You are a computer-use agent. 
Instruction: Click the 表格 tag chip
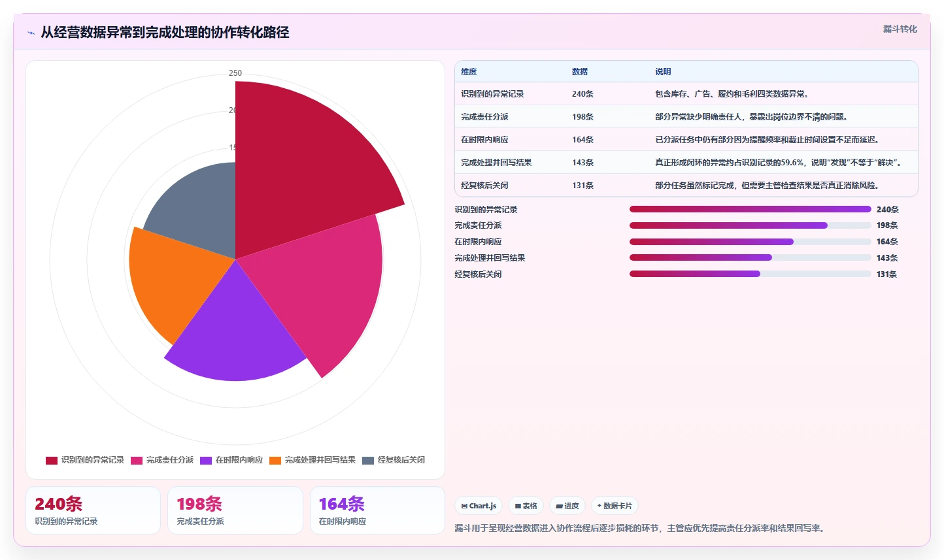[526, 506]
